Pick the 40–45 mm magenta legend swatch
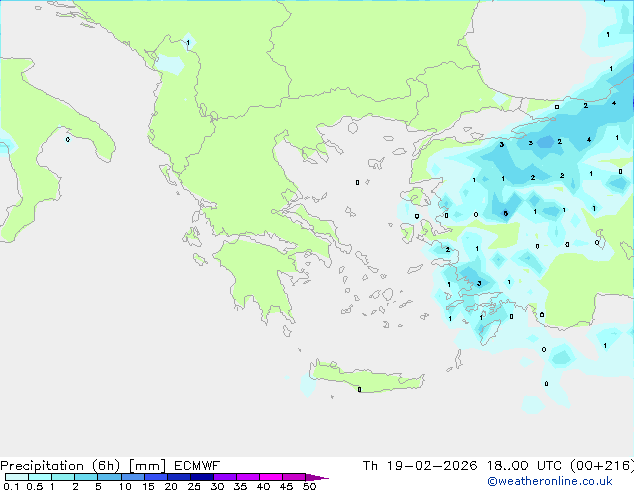Image resolution: width=634 pixels, height=490 pixels. point(271,477)
